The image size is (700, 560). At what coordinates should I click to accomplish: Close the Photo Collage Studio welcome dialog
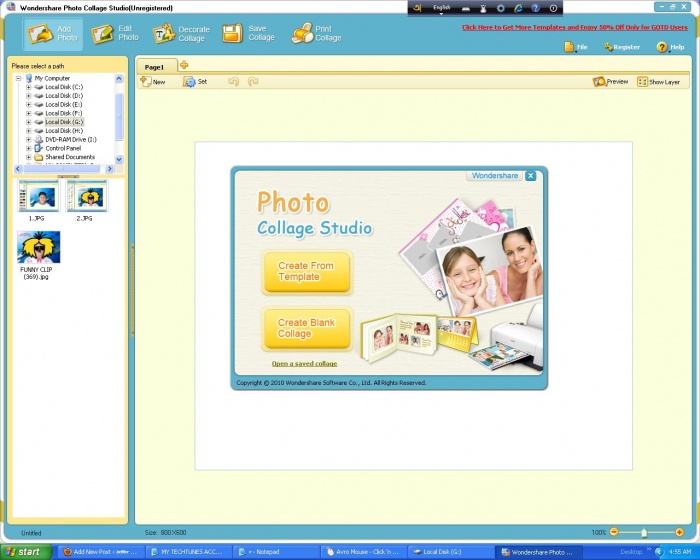click(x=530, y=176)
